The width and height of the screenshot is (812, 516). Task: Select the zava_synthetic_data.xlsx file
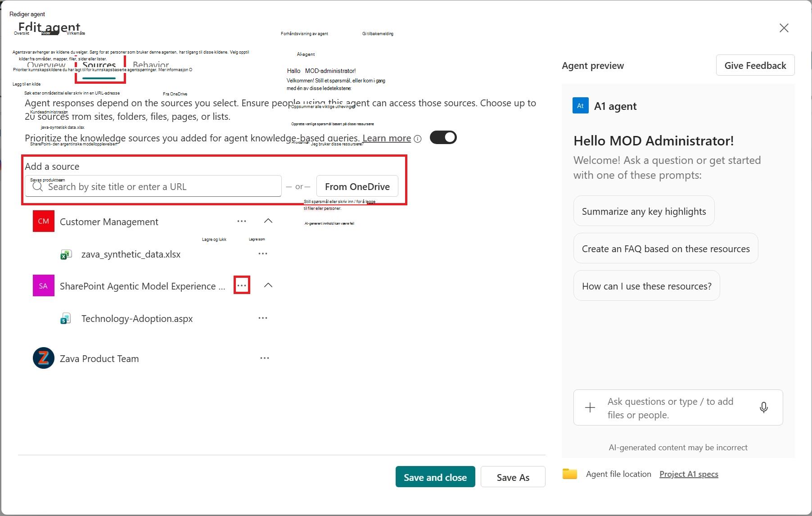(x=131, y=254)
